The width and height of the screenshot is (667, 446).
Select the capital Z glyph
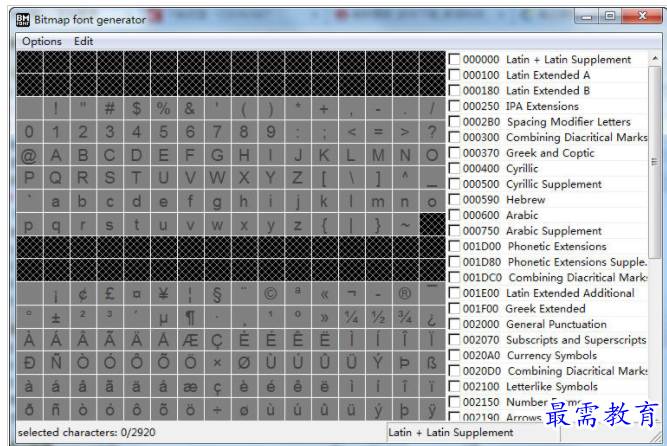tap(297, 178)
